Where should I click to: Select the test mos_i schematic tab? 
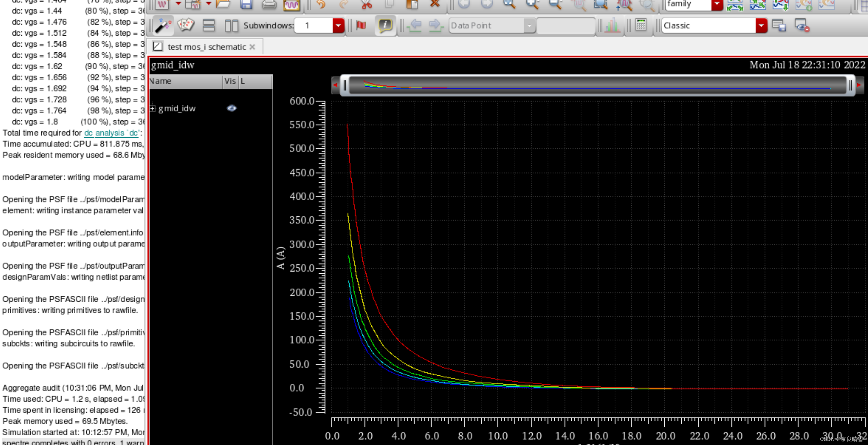pos(206,47)
